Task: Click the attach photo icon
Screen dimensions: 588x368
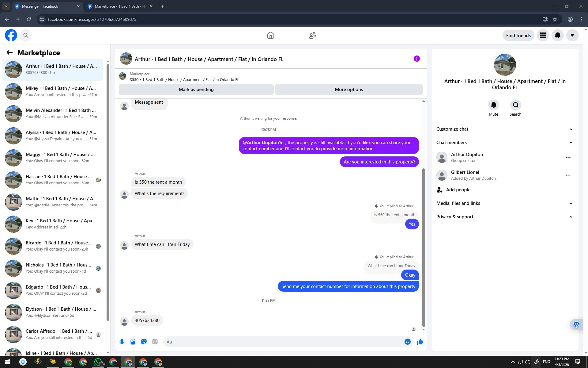Action: pyautogui.click(x=133, y=342)
